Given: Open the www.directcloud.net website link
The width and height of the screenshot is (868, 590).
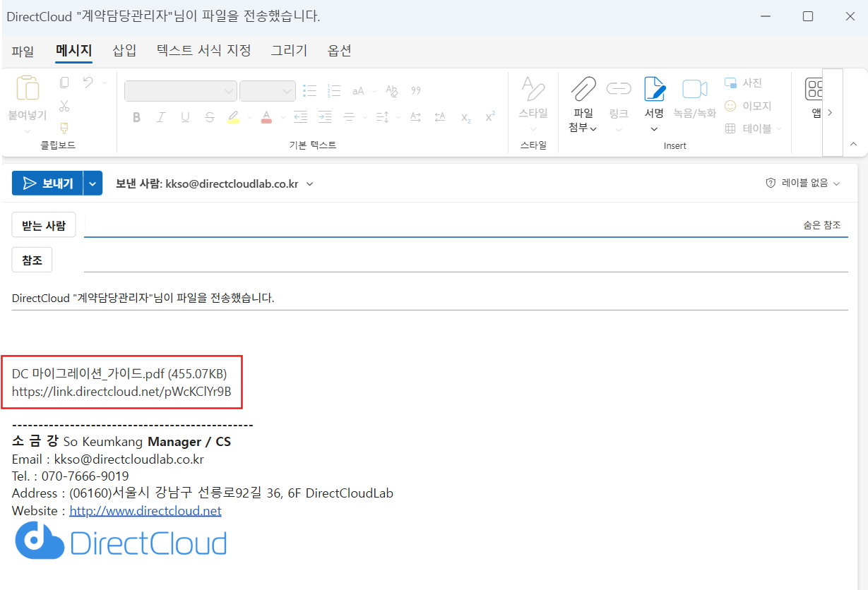Looking at the screenshot, I should pos(145,510).
